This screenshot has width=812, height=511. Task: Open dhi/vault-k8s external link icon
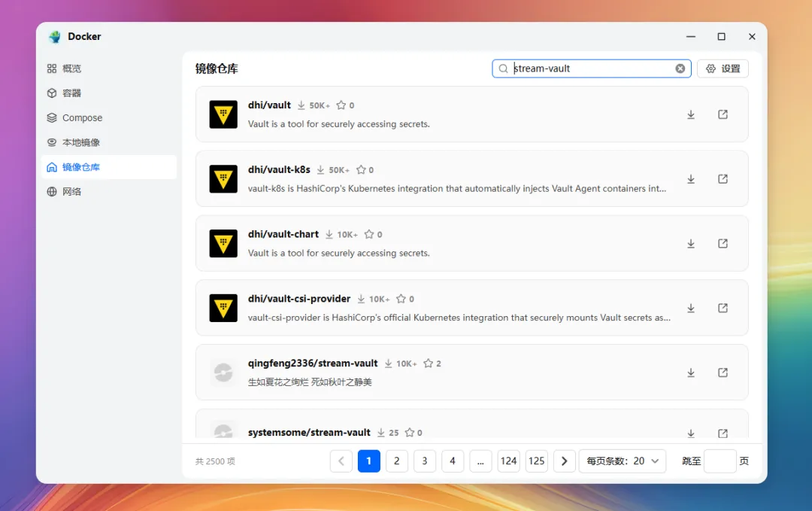pos(723,179)
